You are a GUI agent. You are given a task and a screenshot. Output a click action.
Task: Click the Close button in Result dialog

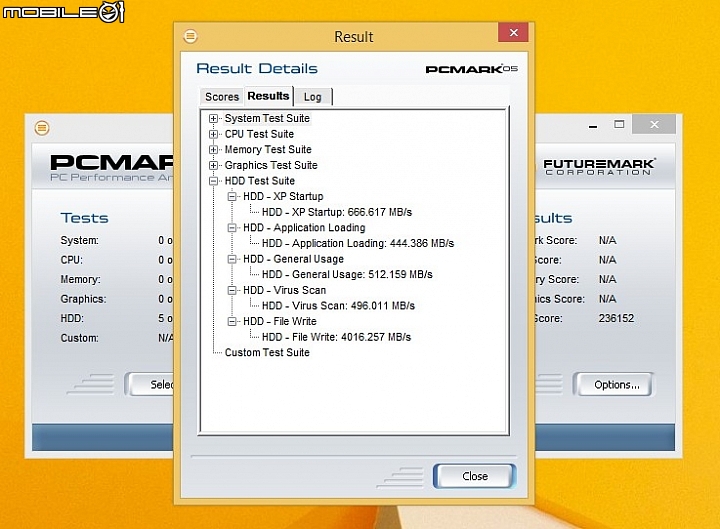point(475,476)
